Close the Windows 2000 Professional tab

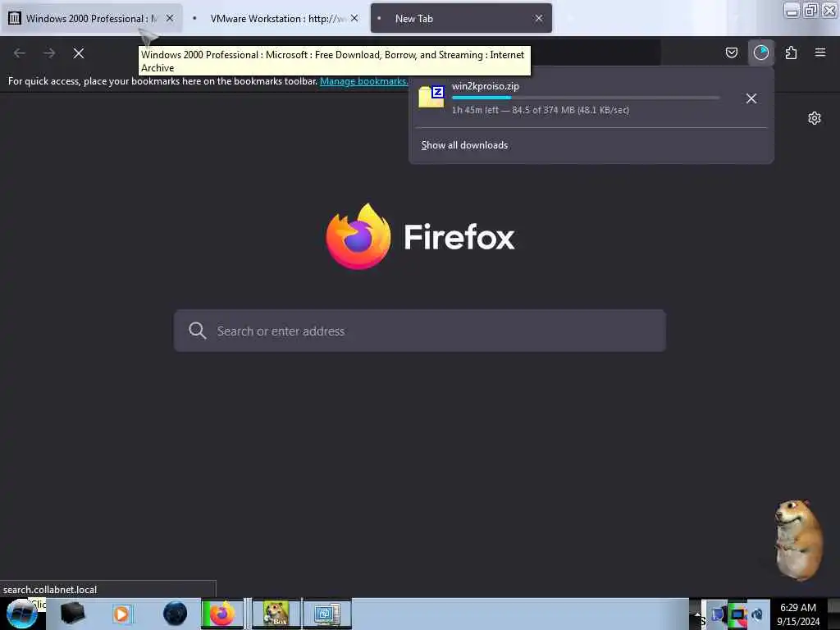[x=170, y=18]
